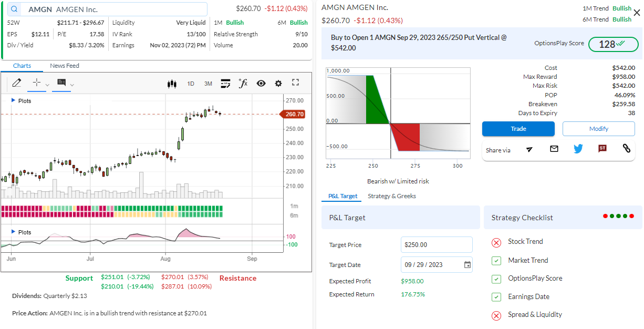Click the Div / Yield value $8.33 / 3.20%
The height and width of the screenshot is (329, 644).
[87, 45]
